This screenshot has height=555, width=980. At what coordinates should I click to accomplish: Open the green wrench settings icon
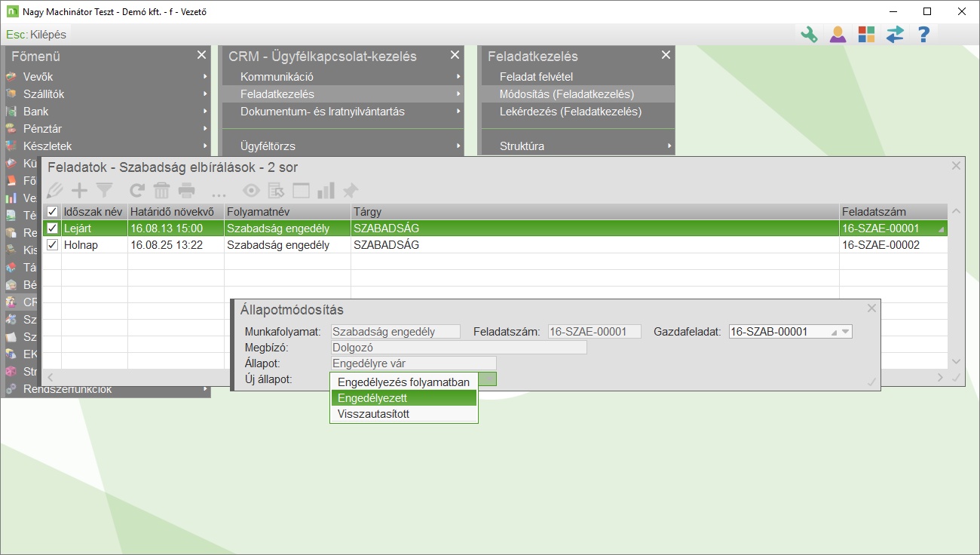pos(809,35)
